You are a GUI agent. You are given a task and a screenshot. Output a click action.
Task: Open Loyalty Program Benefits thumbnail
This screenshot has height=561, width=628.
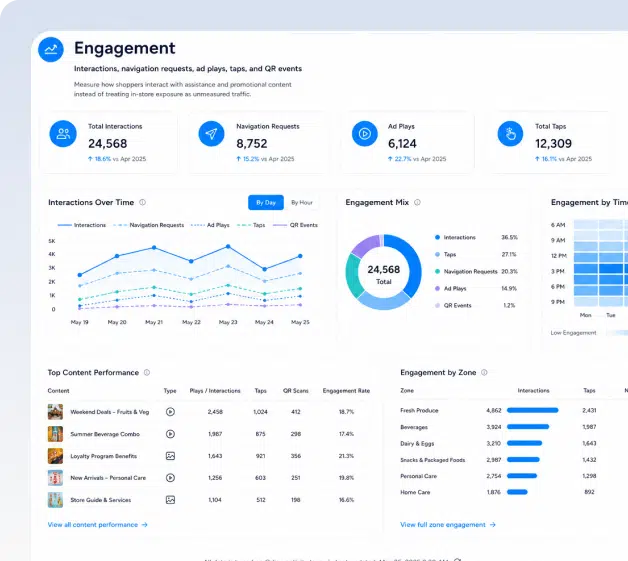coord(55,456)
